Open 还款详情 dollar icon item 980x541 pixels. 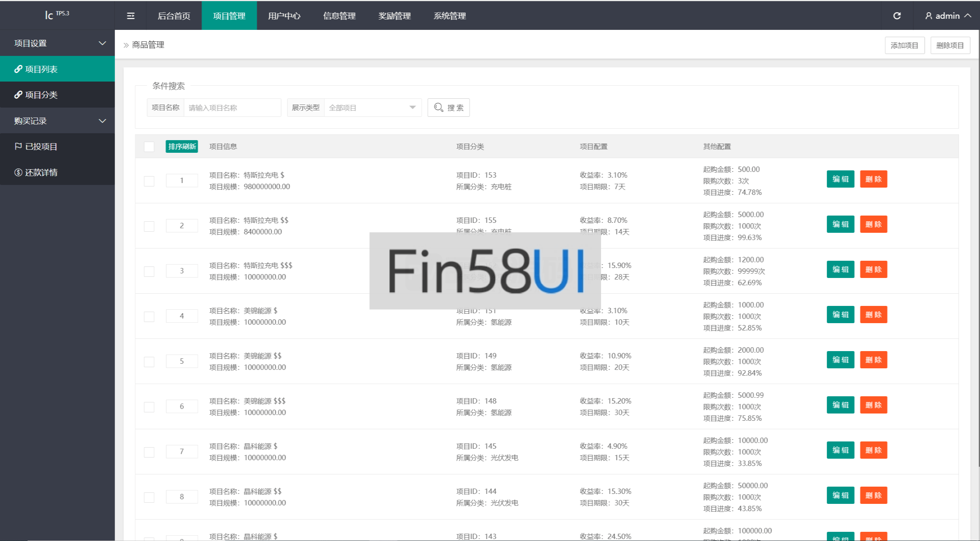(x=18, y=172)
